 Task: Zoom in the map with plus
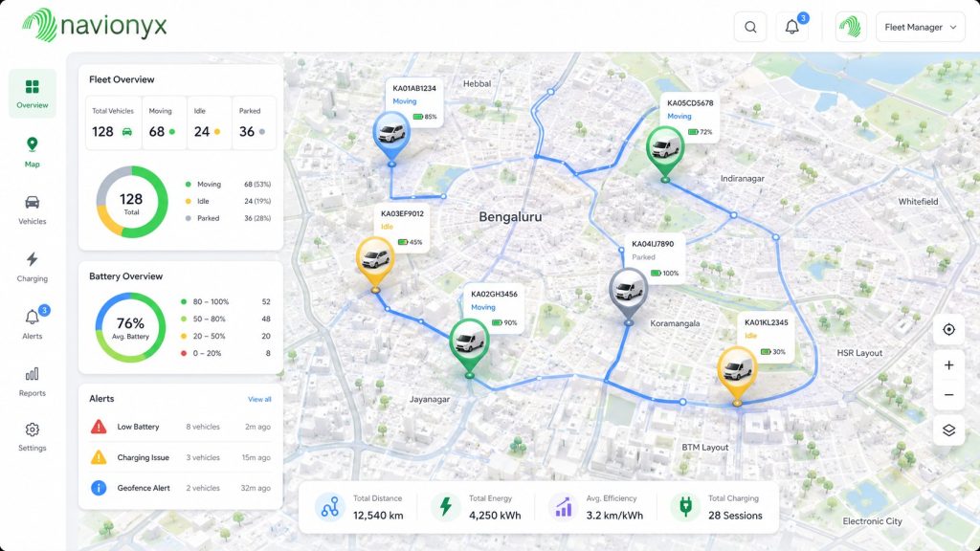pos(948,364)
